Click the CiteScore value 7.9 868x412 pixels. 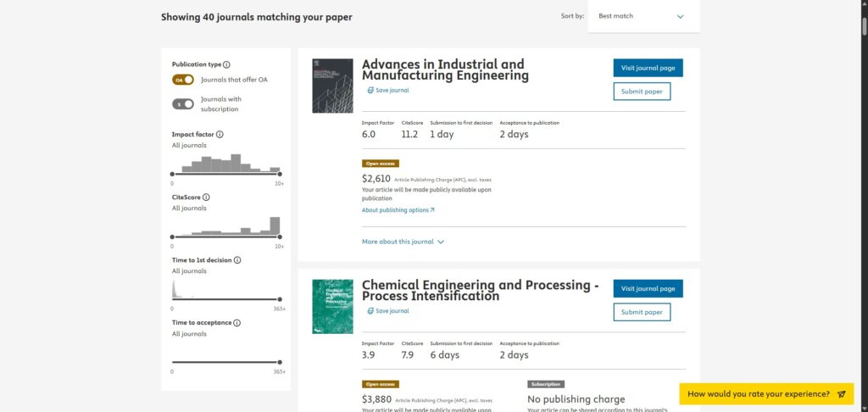408,355
